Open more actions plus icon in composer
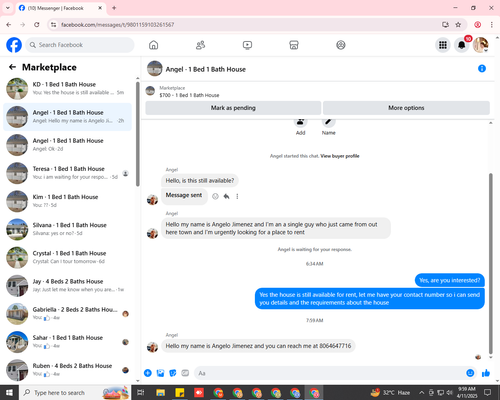The width and height of the screenshot is (500, 400). 148,373
